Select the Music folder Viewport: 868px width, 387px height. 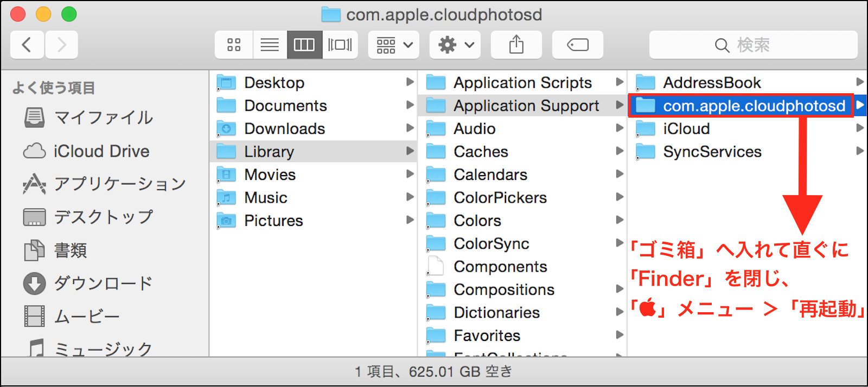[312, 197]
